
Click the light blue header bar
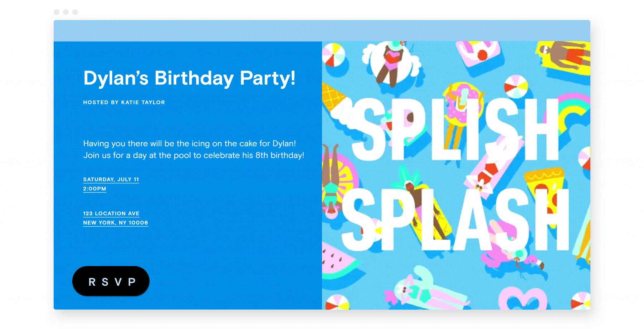click(x=322, y=31)
